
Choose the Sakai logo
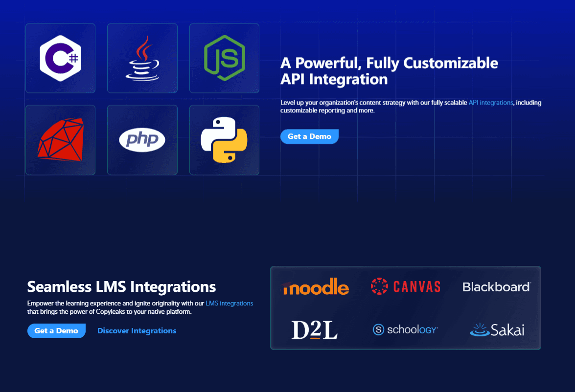[497, 330]
